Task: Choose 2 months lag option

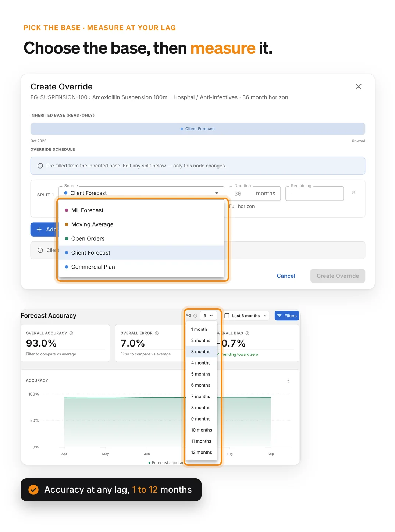Action: 202,341
